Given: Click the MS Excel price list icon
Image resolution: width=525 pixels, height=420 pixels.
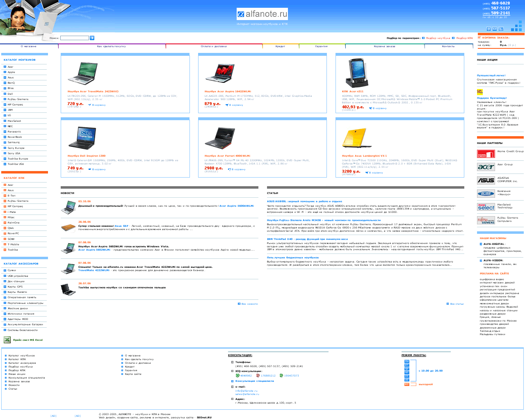Looking at the screenshot, I should (x=7, y=340).
